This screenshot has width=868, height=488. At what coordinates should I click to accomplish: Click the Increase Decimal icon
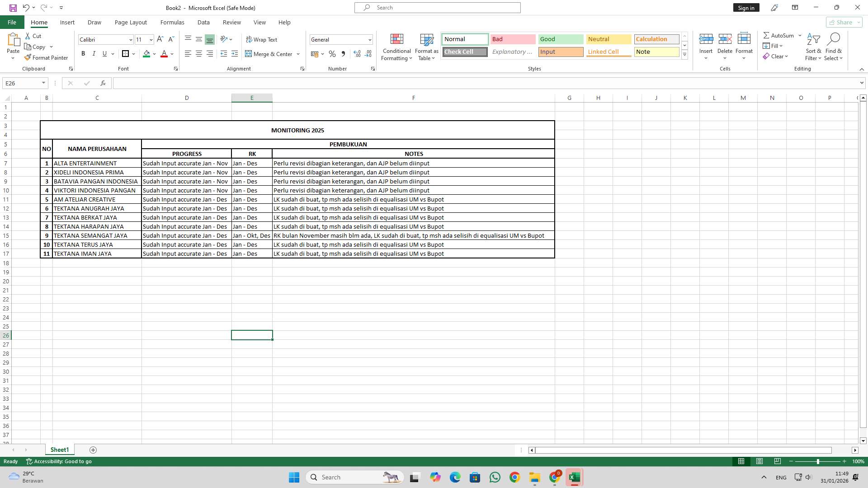coord(357,54)
